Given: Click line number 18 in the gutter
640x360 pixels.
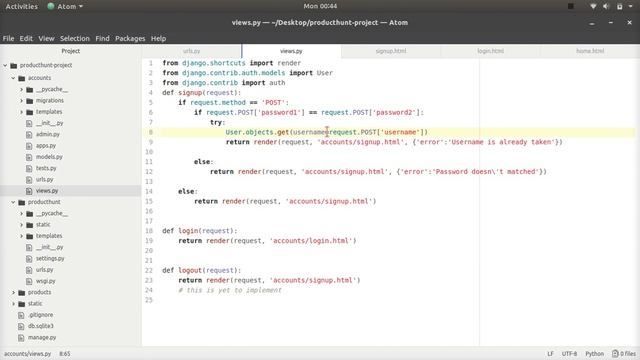Looking at the screenshot, I should pos(149,231).
